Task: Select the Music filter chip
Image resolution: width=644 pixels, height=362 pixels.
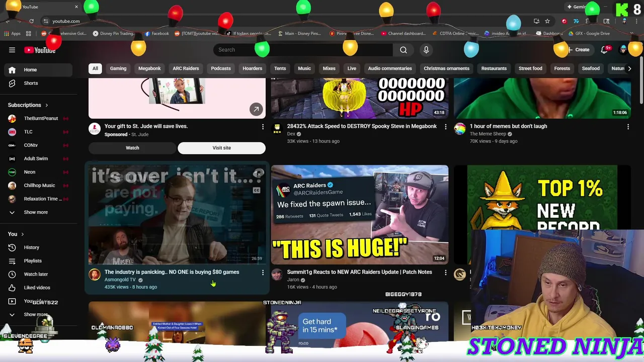Action: (x=304, y=68)
